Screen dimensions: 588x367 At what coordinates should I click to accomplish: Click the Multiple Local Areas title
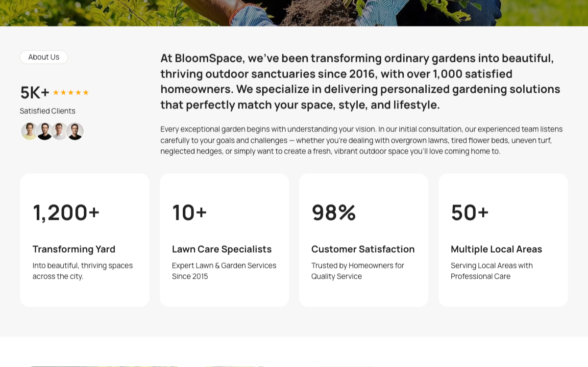496,249
